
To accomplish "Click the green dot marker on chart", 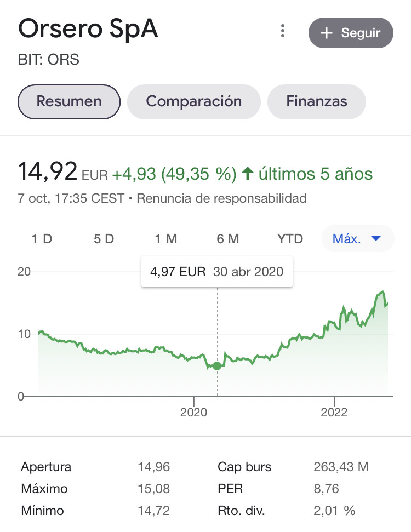I will 218,366.
